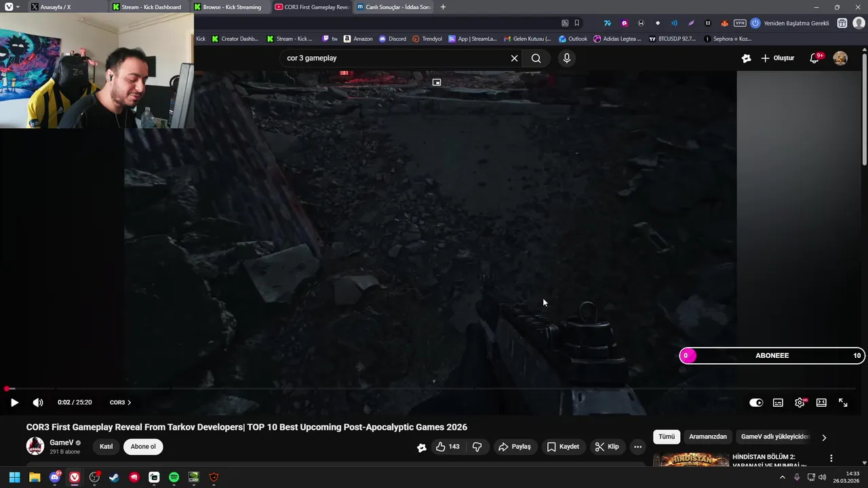Open Windows Start menu
This screenshot has width=868, height=488.
click(x=14, y=477)
